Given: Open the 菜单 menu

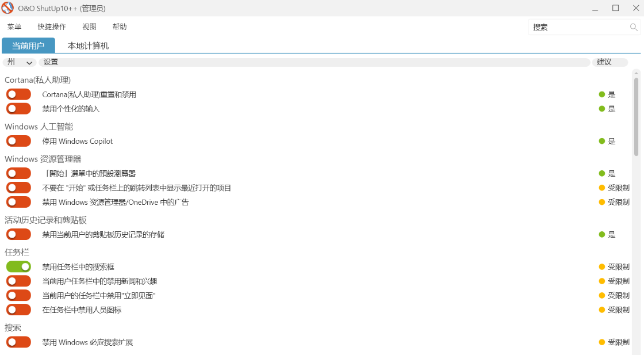Looking at the screenshot, I should (x=14, y=27).
